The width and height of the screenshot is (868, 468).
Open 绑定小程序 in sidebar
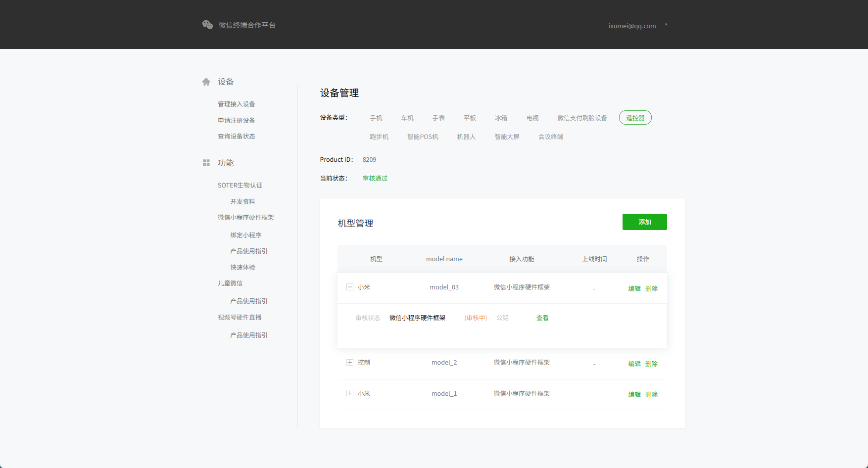click(x=246, y=235)
